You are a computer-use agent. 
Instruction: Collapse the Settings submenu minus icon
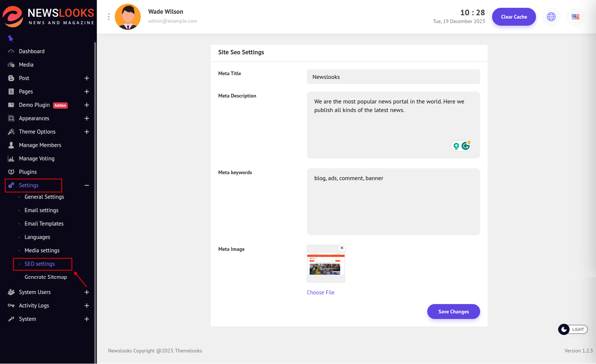coord(86,185)
